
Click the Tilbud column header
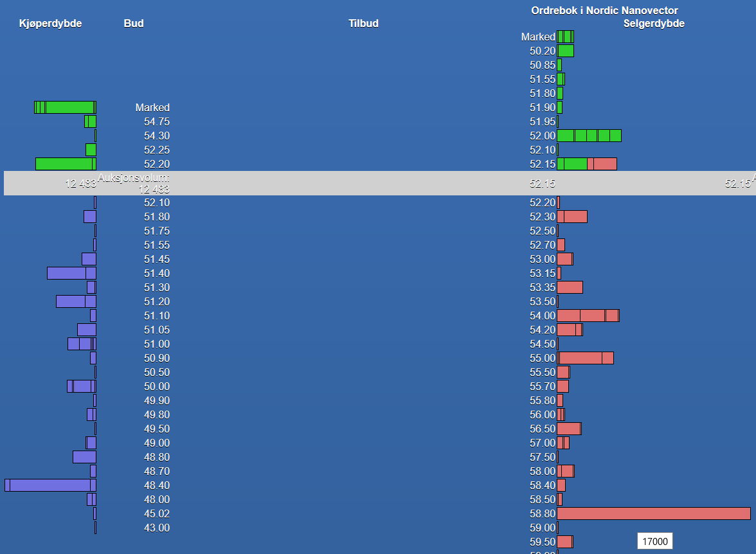(364, 24)
